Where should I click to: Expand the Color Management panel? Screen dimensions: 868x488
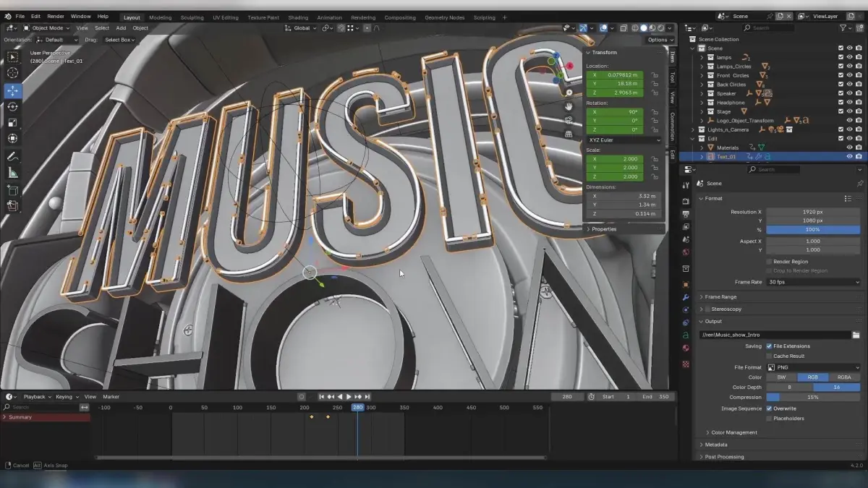(733, 432)
